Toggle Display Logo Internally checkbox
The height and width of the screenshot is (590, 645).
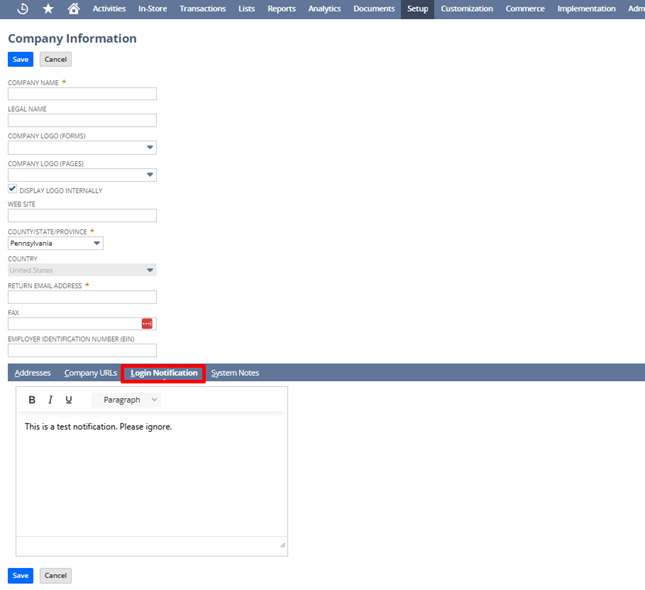[12, 189]
